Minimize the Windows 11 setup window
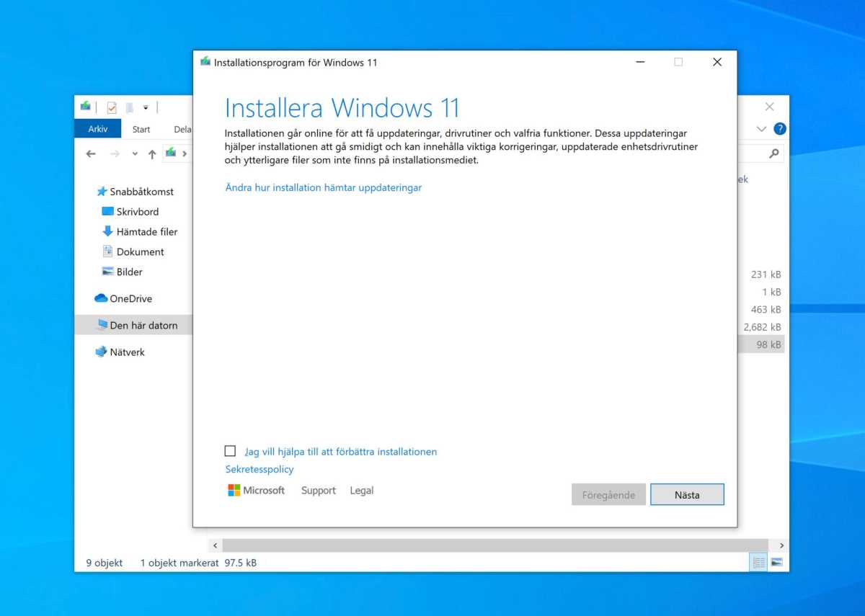Viewport: 865px width, 616px height. (640, 62)
